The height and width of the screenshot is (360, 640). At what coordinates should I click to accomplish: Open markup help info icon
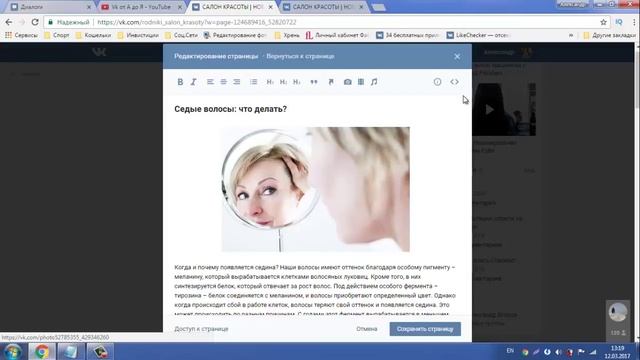(437, 82)
